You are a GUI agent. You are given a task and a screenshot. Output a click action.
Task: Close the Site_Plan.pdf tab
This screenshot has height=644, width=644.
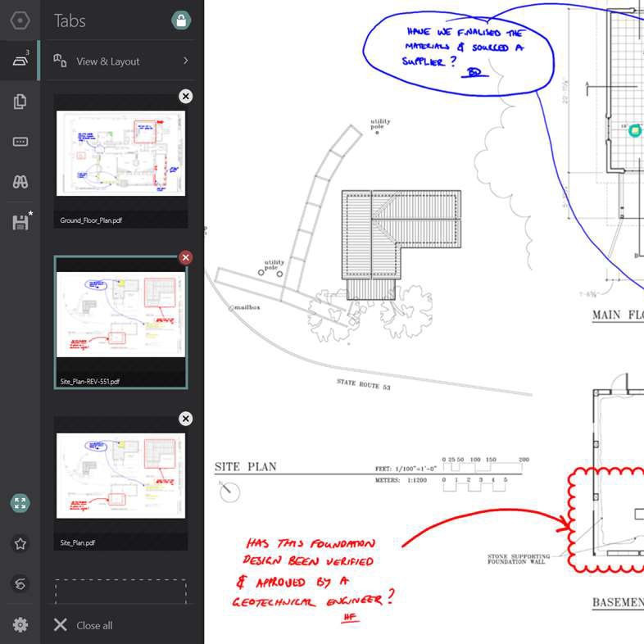[185, 419]
